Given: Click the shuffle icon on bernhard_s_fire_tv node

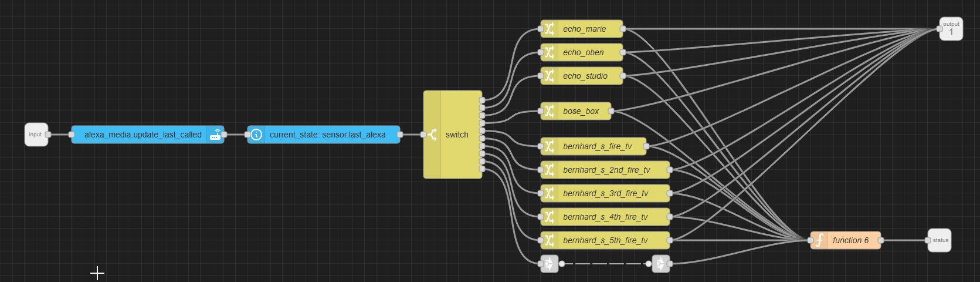Looking at the screenshot, I should (x=549, y=146).
